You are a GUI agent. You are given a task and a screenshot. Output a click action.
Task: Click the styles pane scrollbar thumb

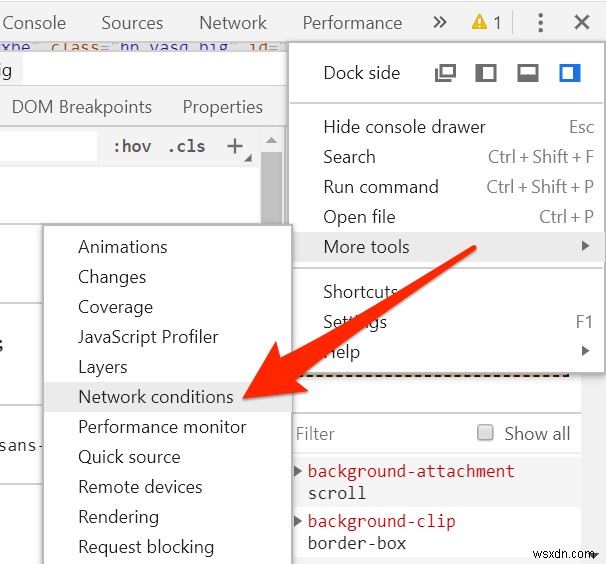271,187
